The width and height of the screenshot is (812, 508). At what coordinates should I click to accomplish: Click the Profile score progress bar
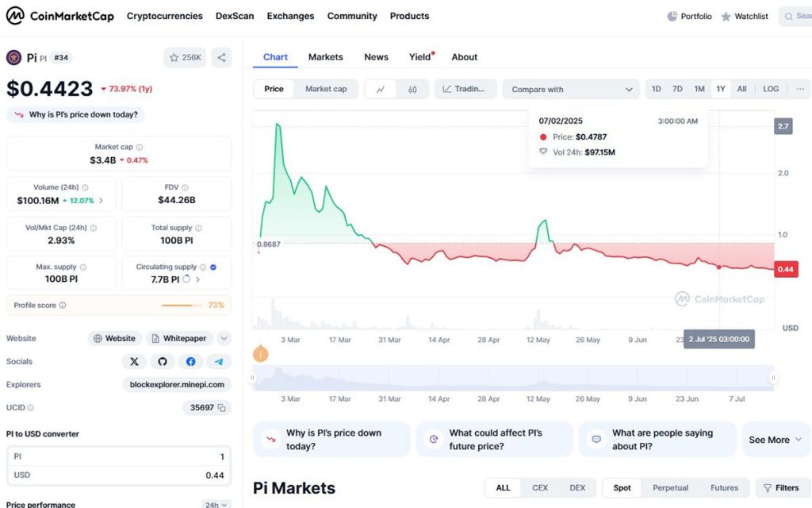point(182,306)
